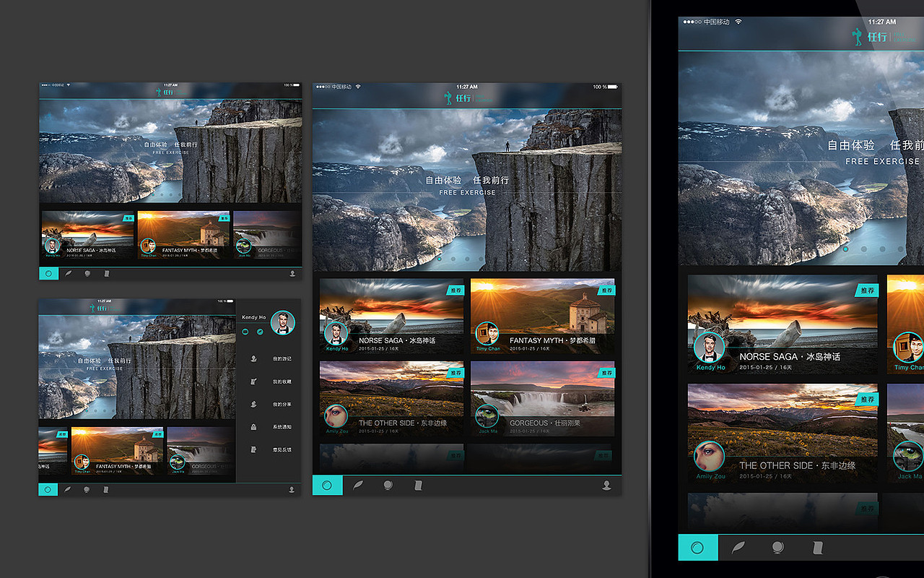Open the GORGEOUS waterfall card in the portrait mockup
Viewport: 924px width, 578px height.
pyautogui.click(x=543, y=400)
